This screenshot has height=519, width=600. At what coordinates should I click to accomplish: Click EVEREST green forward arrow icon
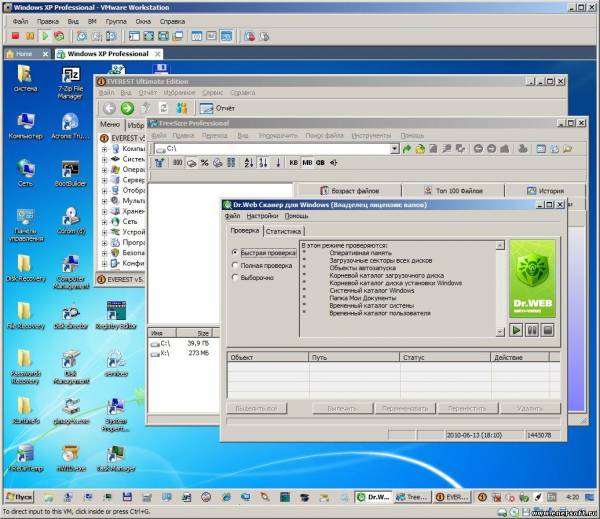tap(127, 108)
